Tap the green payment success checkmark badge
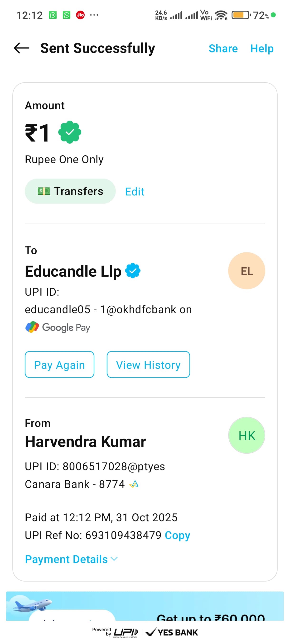This screenshot has height=644, width=290. (70, 132)
